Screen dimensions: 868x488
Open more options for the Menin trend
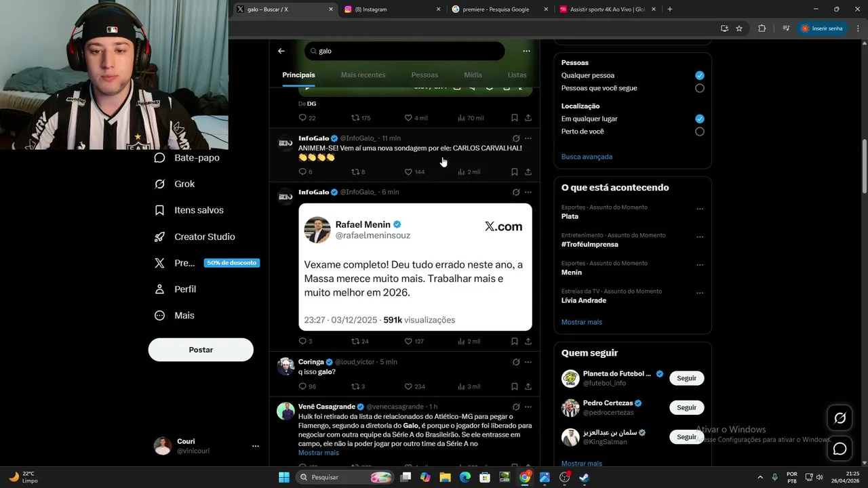(700, 265)
